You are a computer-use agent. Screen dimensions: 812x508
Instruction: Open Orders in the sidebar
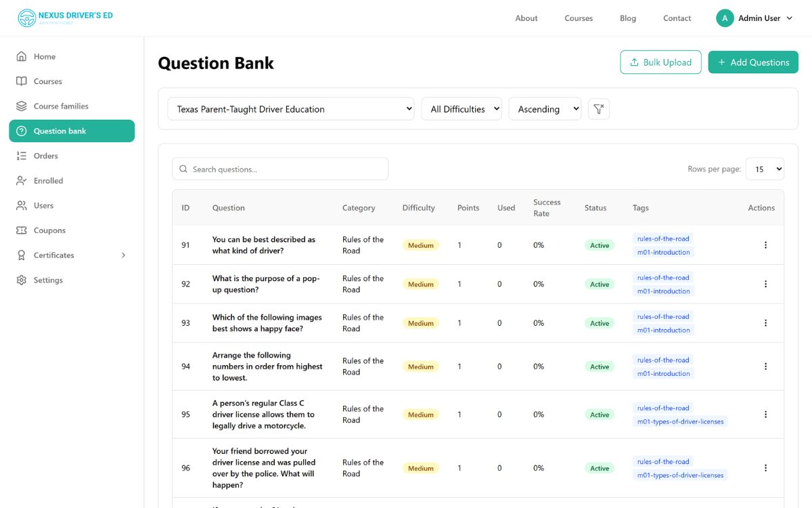pos(72,156)
